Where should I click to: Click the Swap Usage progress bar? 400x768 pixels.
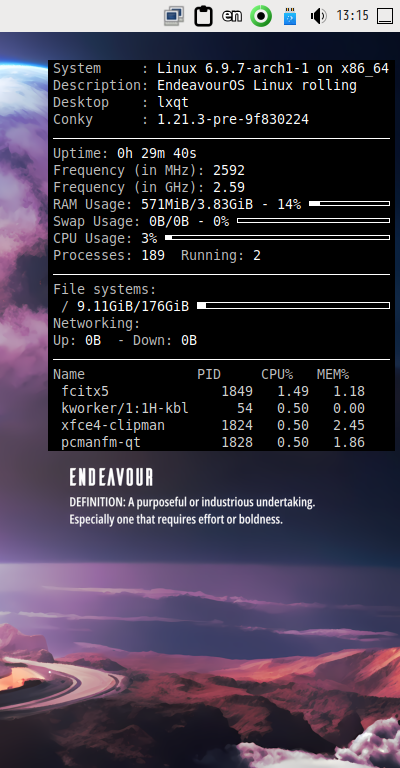pos(313,220)
